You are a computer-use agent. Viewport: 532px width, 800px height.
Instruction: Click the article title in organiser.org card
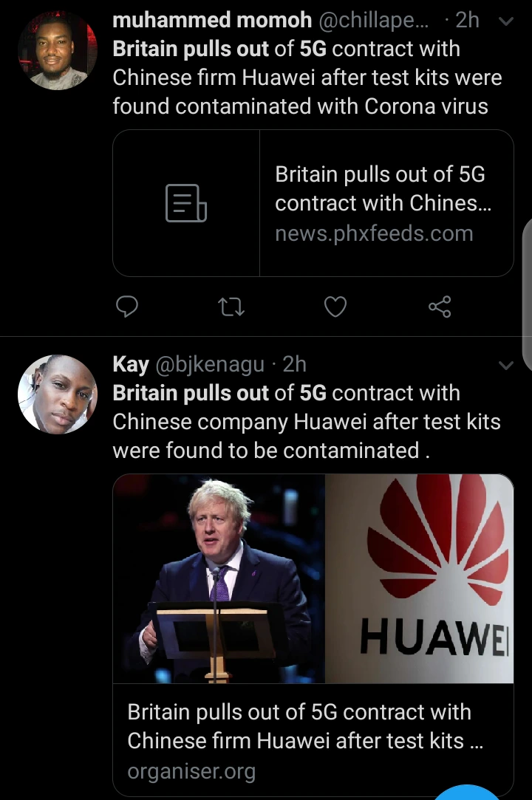tap(305, 726)
